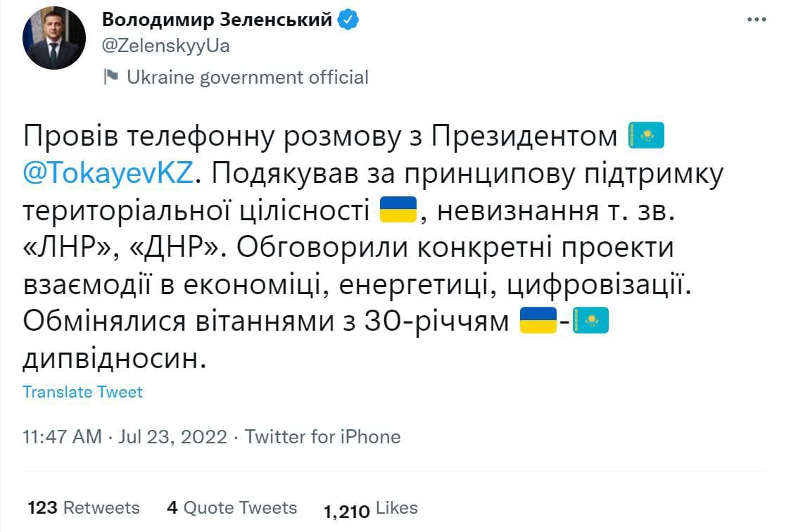Click Translate Tweet link
This screenshot has height=532, width=791.
click(x=82, y=392)
